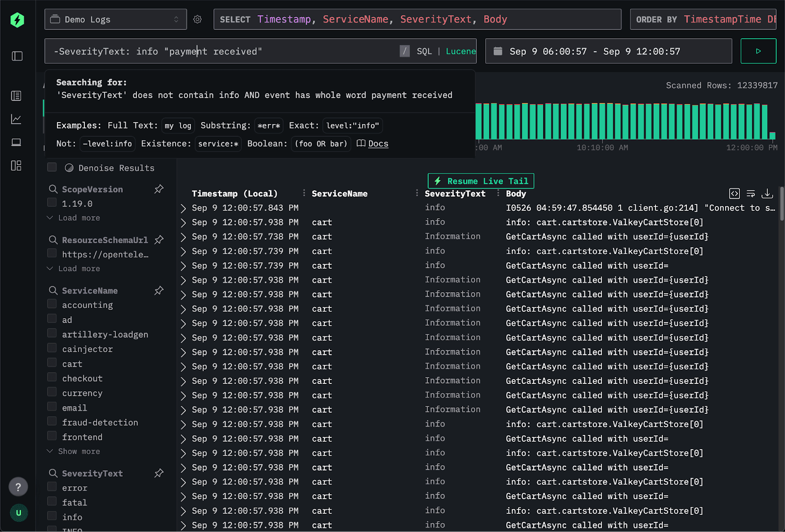Open the Docs link in search help
785x532 pixels.
pos(377,144)
